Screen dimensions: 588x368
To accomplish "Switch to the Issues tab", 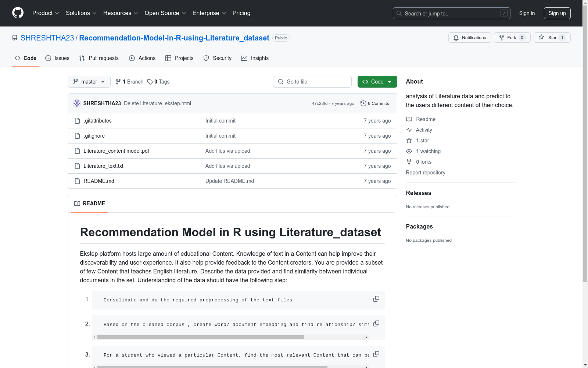I will pyautogui.click(x=57, y=58).
